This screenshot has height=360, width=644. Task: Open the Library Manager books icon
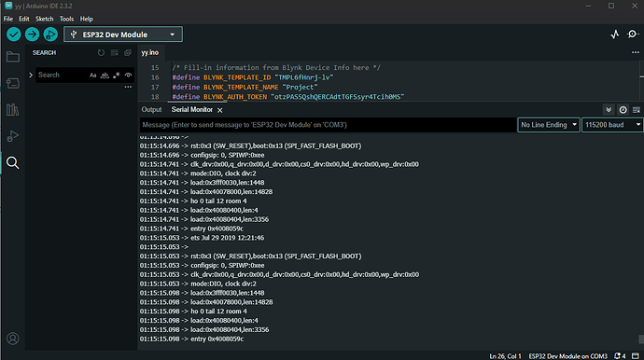pyautogui.click(x=13, y=110)
